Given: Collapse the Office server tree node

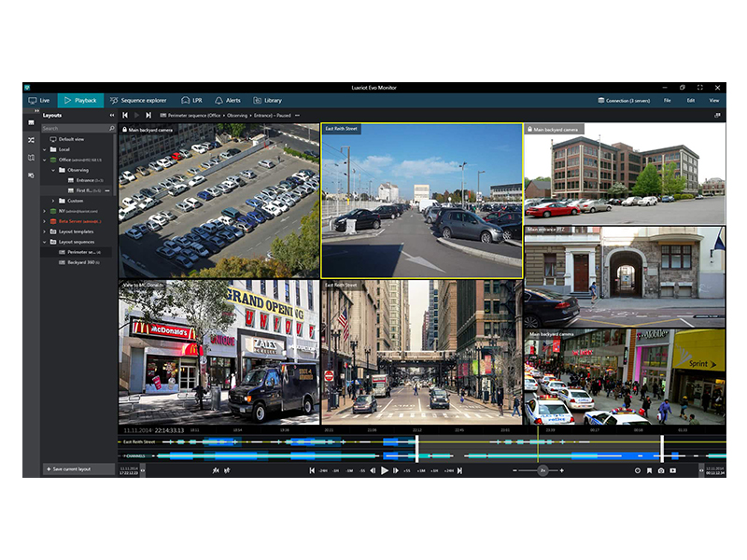Looking at the screenshot, I should (46, 160).
